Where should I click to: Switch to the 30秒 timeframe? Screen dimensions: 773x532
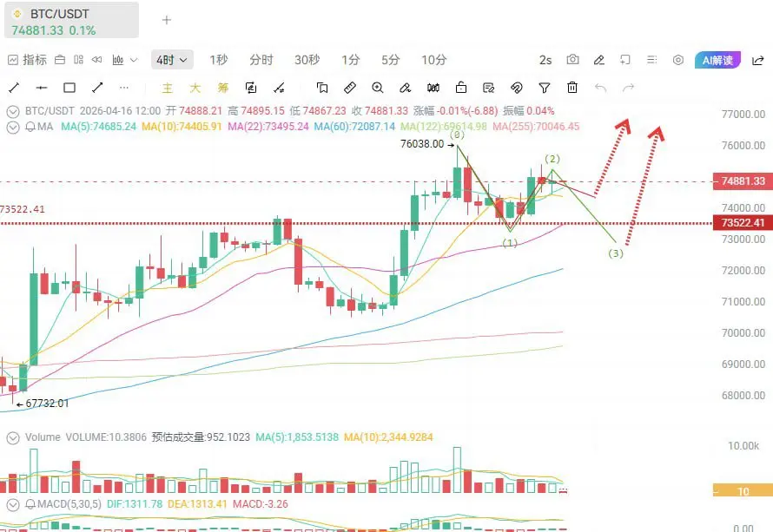307,60
